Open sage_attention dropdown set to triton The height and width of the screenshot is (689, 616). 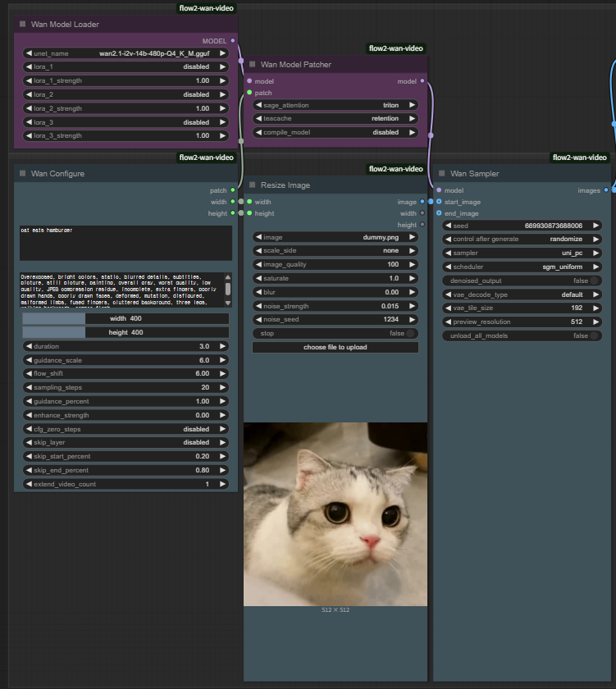(335, 105)
